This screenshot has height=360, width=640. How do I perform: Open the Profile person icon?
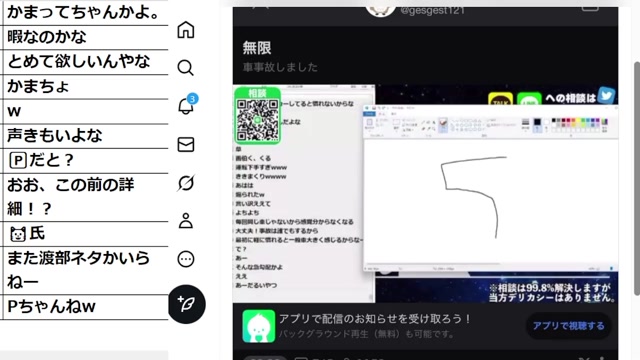click(x=186, y=220)
